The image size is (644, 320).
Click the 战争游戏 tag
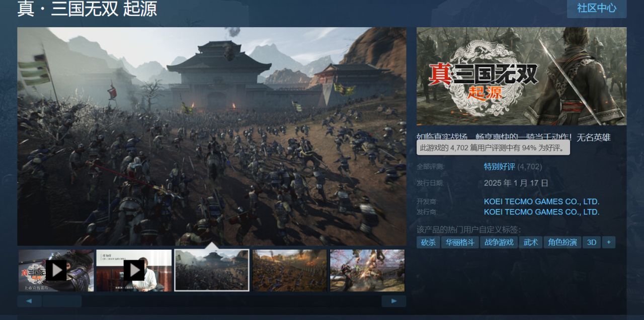coord(499,242)
